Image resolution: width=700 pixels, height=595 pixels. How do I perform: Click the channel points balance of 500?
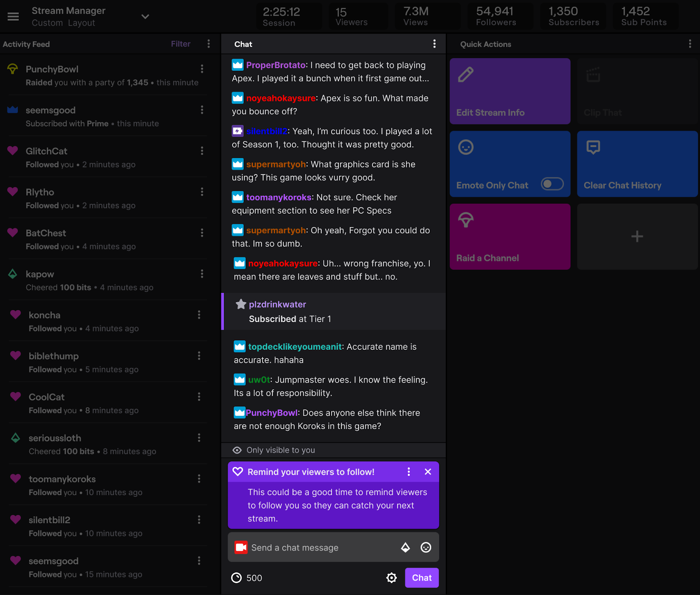pyautogui.click(x=247, y=578)
